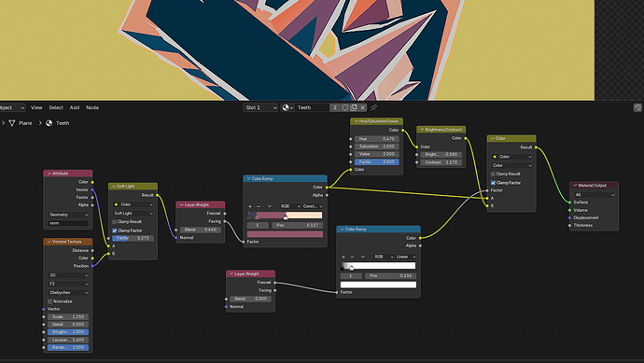This screenshot has width=644, height=363.
Task: Collapse the Material Output node
Action: point(575,186)
